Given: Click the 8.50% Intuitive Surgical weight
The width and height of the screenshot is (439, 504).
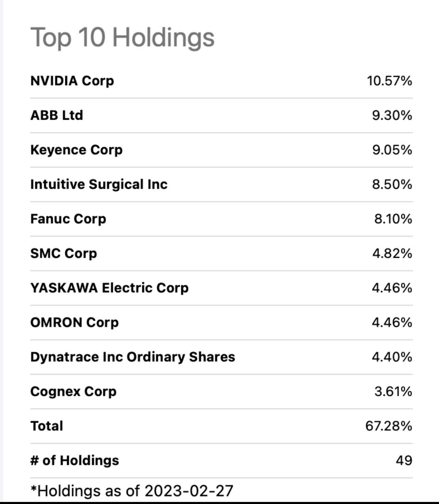Looking at the screenshot, I should tap(392, 184).
